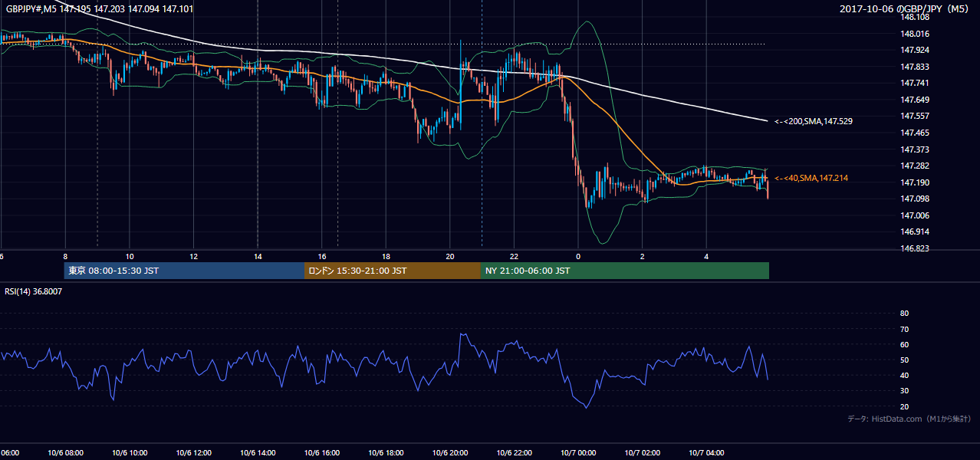Select the ロンドン 15:30-21:00 JST session bar
Image resolution: width=980 pixels, height=460 pixels.
pos(393,271)
